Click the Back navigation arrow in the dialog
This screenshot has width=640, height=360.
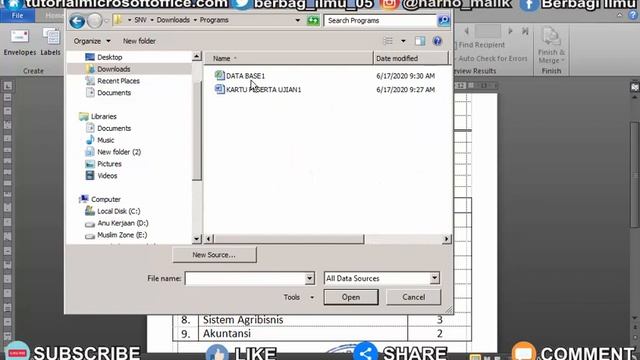point(77,21)
